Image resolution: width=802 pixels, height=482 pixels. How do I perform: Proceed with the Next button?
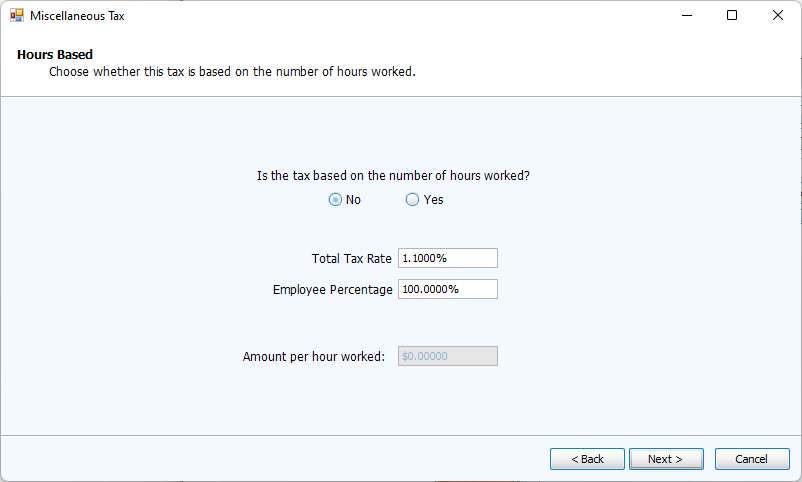(665, 459)
